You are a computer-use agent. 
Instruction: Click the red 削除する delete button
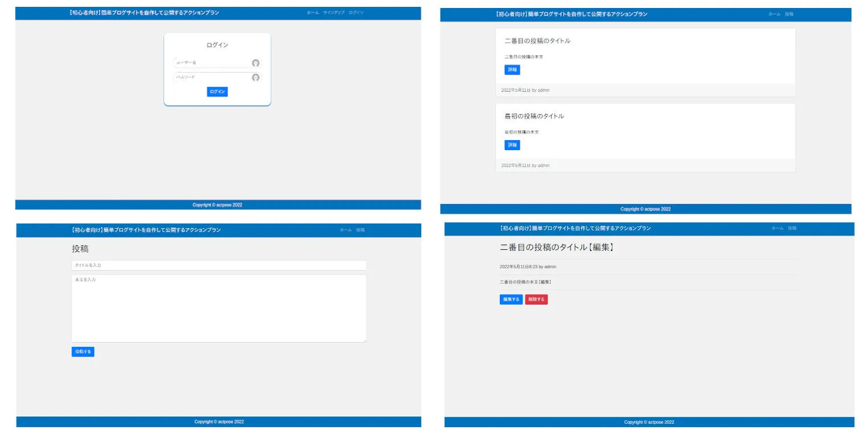click(536, 299)
